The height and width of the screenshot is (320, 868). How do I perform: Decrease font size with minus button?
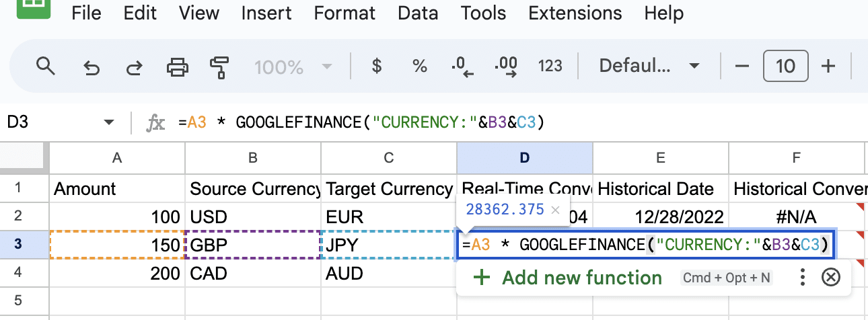click(742, 66)
